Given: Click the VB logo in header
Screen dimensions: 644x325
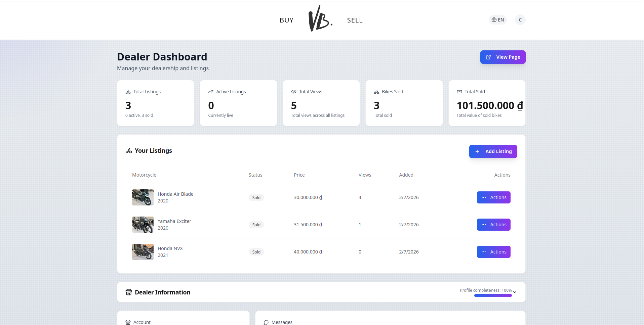Looking at the screenshot, I should 320,19.
